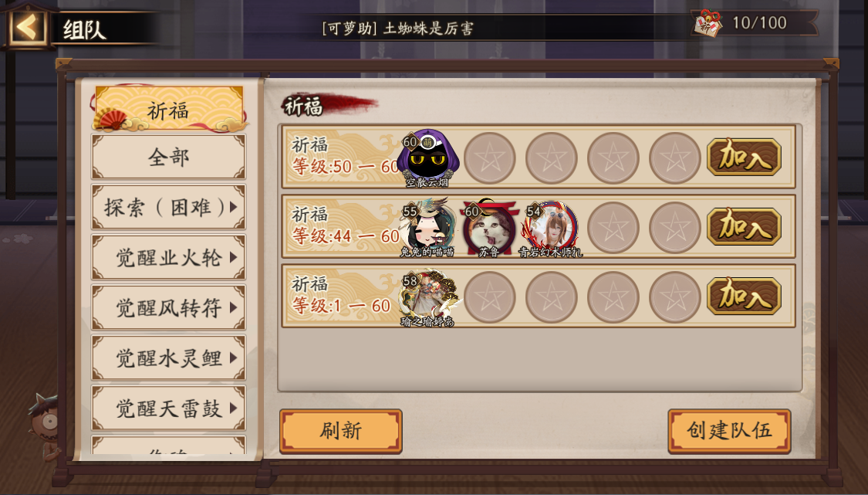Join the level 50–60 team with 加入

(x=744, y=158)
